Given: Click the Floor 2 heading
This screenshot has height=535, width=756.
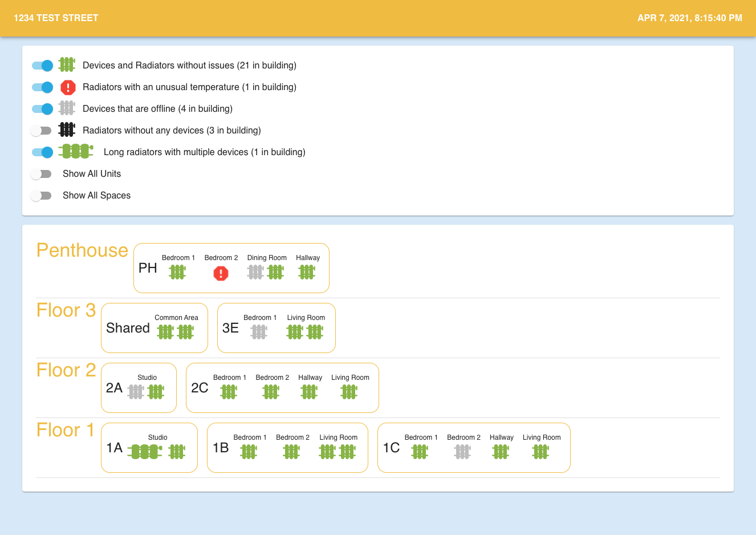Looking at the screenshot, I should pyautogui.click(x=66, y=370).
